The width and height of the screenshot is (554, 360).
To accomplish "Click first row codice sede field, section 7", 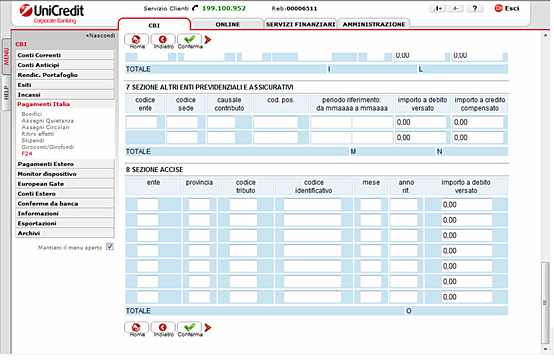I will point(182,122).
